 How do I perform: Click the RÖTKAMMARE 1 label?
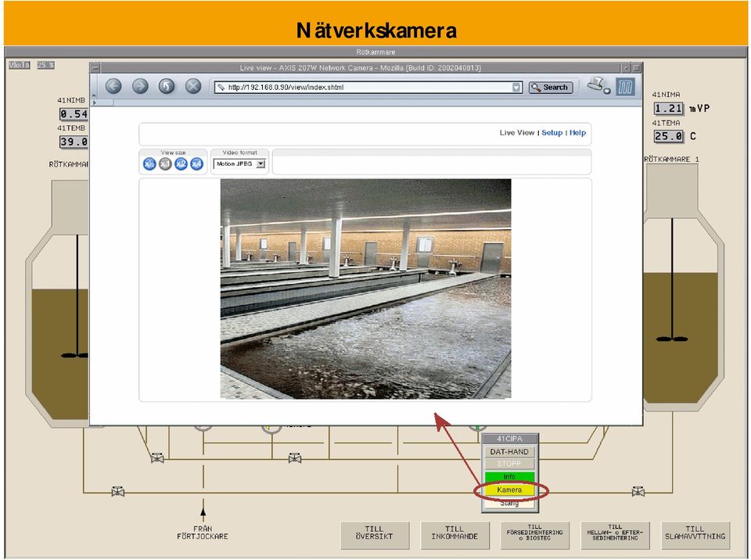point(671,159)
